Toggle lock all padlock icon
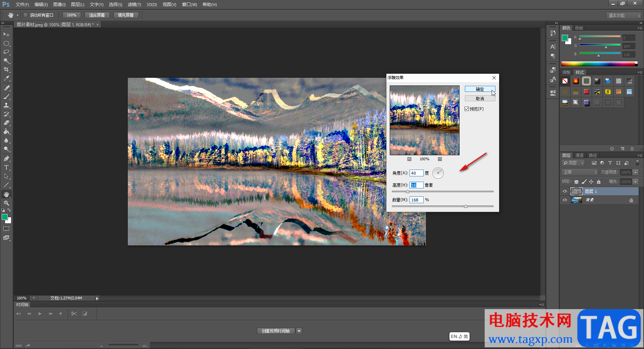The width and height of the screenshot is (644, 349). (x=599, y=182)
